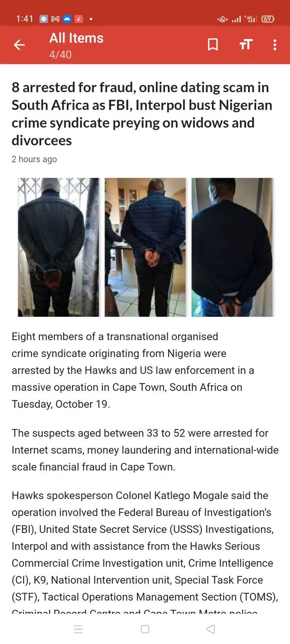Tap the All Items header title
This screenshot has height=644, width=290.
pyautogui.click(x=77, y=38)
